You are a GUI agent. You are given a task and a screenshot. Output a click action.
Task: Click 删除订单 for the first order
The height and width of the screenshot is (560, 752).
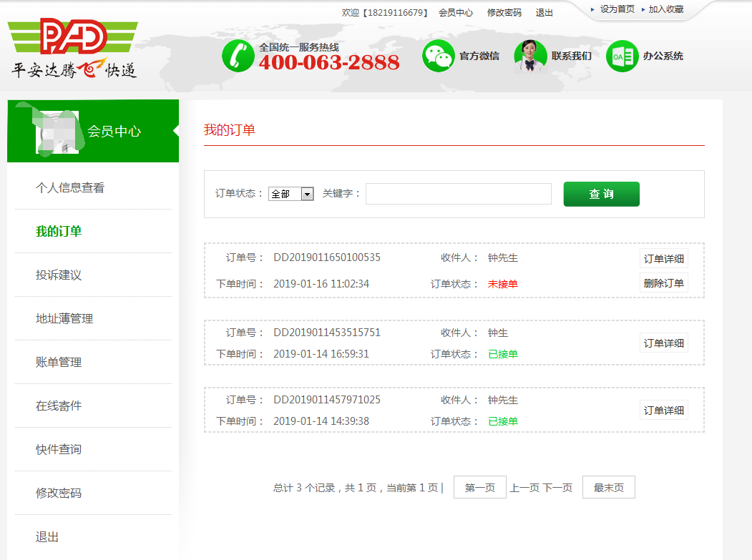[663, 283]
